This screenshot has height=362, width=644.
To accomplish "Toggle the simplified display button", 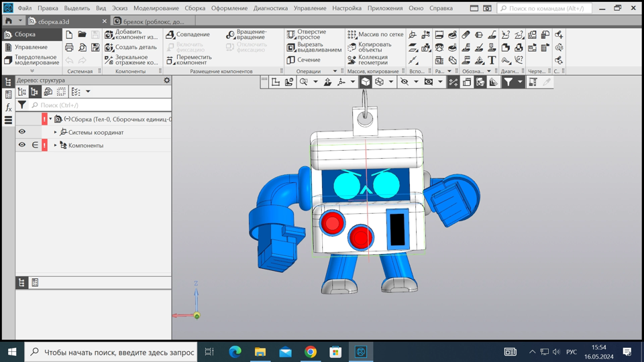I will point(480,82).
